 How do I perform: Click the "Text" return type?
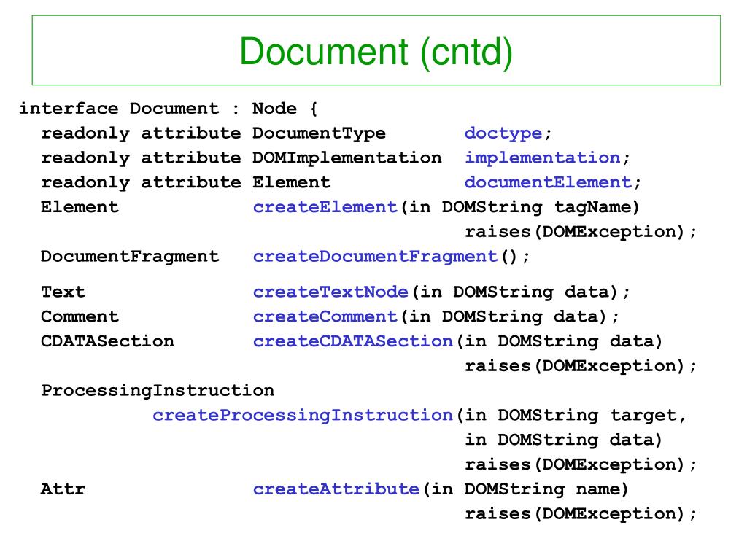tap(63, 292)
